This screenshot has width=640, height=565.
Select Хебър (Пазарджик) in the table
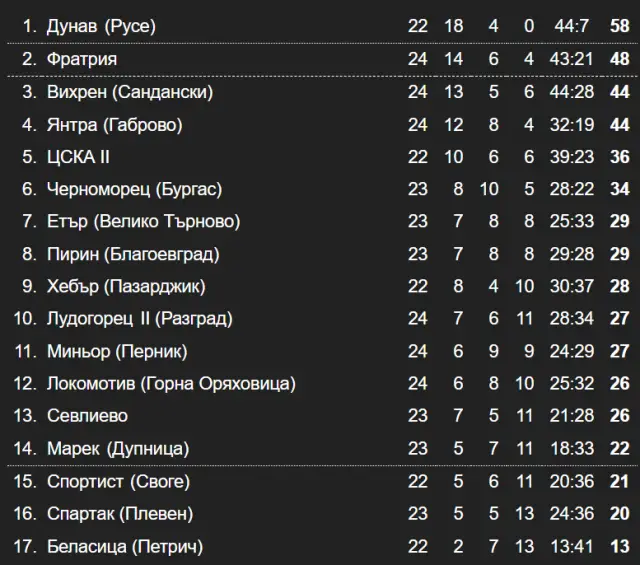click(x=126, y=287)
